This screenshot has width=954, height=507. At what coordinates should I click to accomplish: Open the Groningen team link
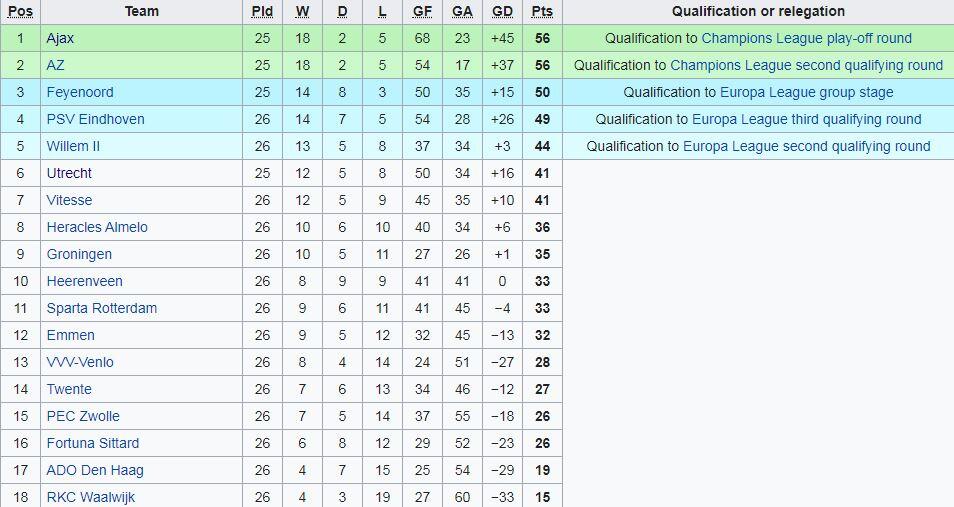[x=79, y=254]
